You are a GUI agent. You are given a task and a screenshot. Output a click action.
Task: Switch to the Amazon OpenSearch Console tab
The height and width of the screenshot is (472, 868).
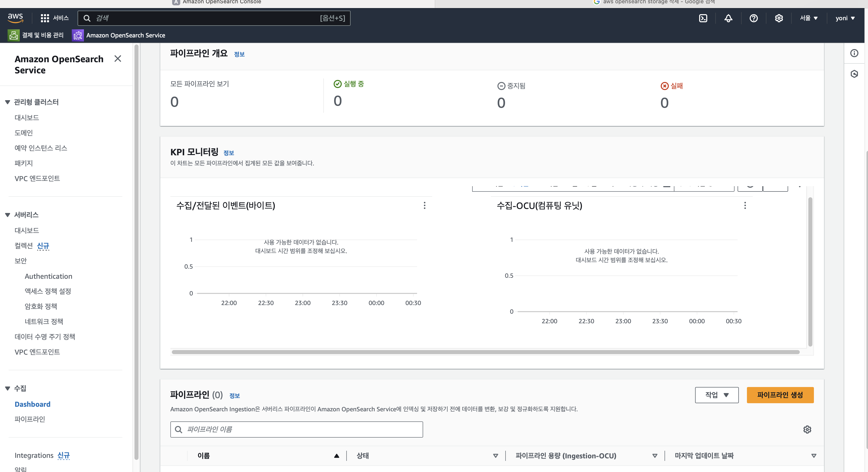217,2
